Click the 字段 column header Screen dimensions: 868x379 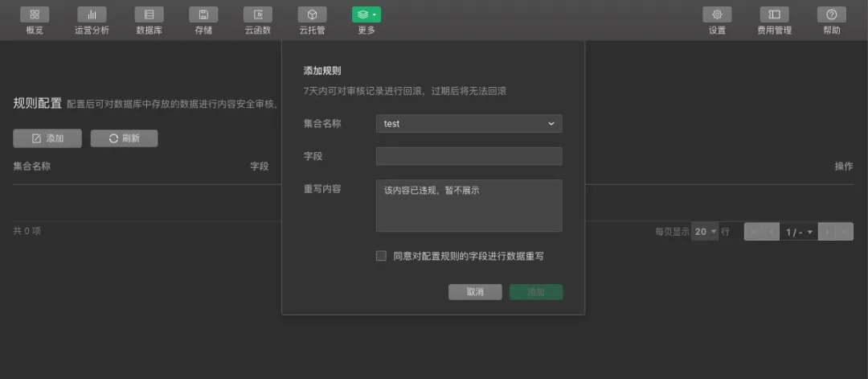click(260, 167)
